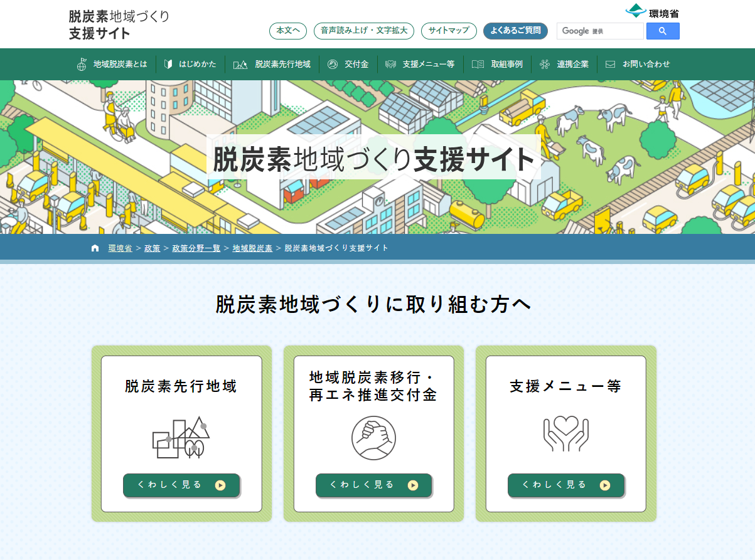
Task: Click the 環境省 logo at top right
Action: (652, 11)
